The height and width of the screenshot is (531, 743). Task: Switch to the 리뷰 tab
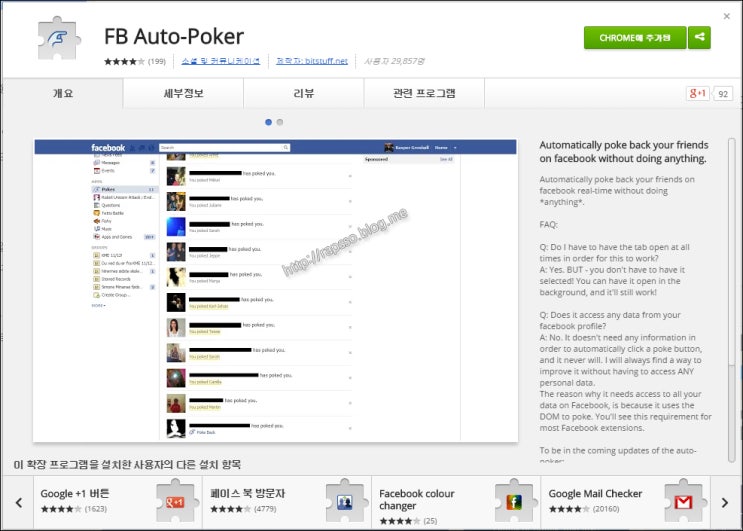point(304,93)
